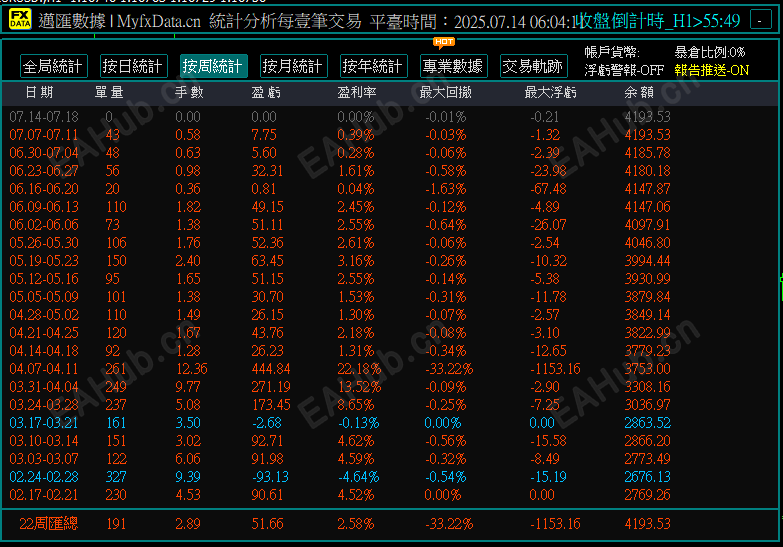This screenshot has width=783, height=547.
Task: Select the 06.30-07.04 week row
Action: (x=340, y=153)
